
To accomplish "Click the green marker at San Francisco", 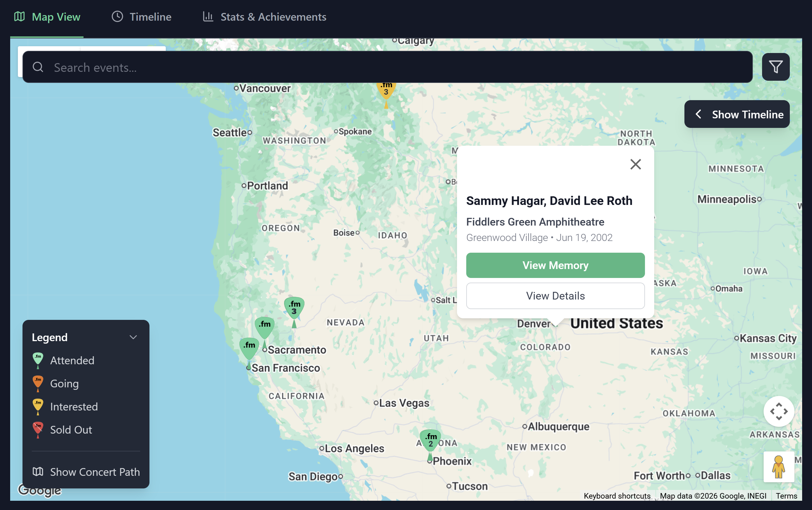I will [x=249, y=353].
